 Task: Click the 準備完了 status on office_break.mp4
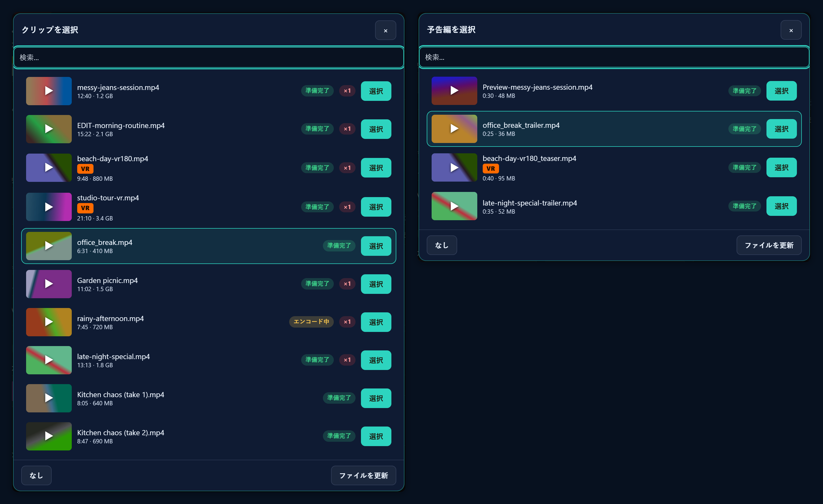point(339,245)
